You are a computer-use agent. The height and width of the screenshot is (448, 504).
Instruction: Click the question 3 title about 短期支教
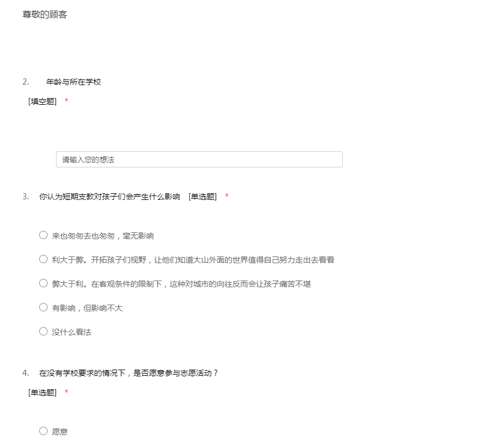(110, 197)
